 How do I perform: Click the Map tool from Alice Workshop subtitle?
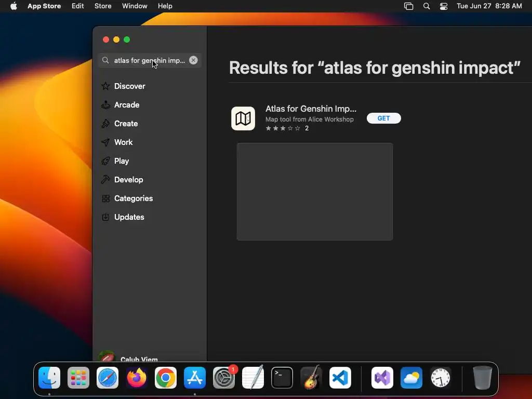click(x=310, y=119)
